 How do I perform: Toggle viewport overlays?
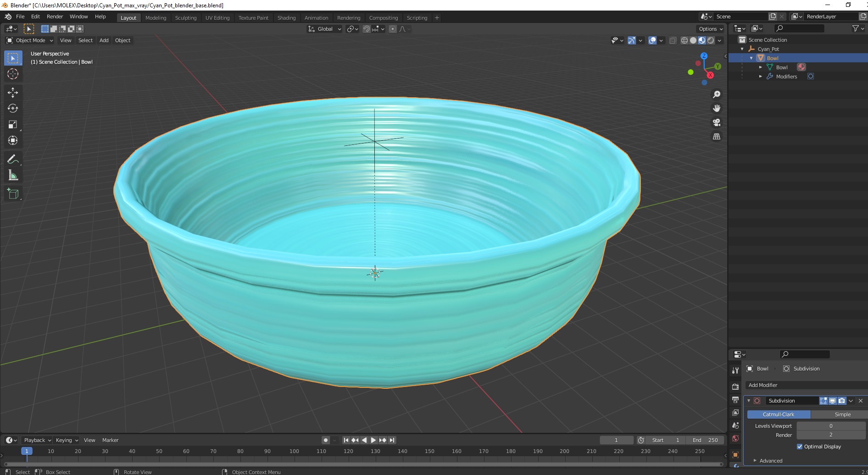(652, 40)
